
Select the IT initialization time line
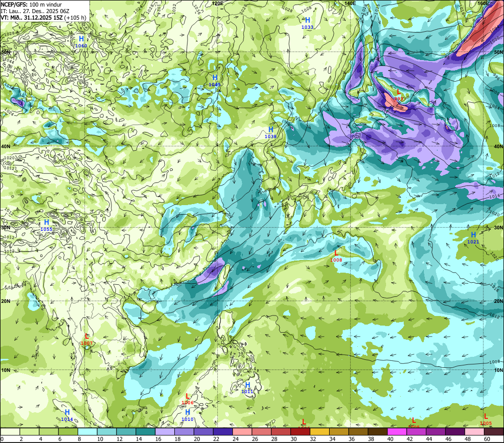coord(35,11)
